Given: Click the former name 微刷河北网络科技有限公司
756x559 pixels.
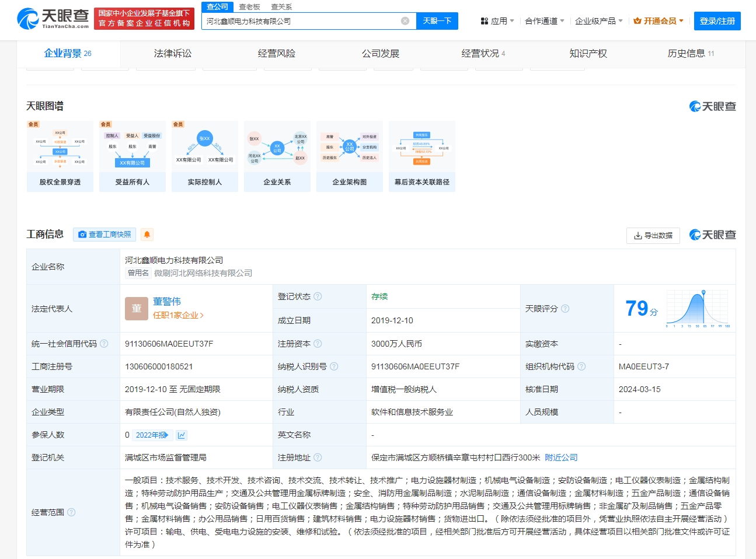Looking at the screenshot, I should pyautogui.click(x=203, y=273).
